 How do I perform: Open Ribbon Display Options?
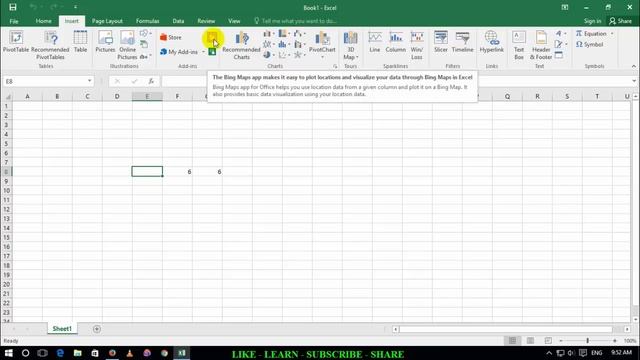[565, 7]
